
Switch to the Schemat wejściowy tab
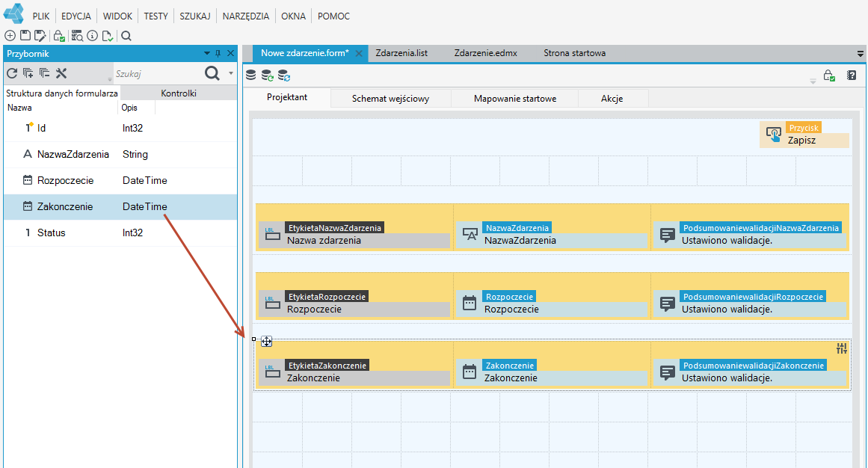391,99
